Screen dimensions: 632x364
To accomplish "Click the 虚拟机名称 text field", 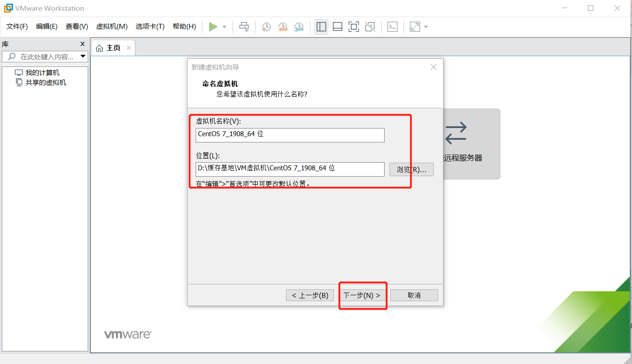I will click(290, 135).
